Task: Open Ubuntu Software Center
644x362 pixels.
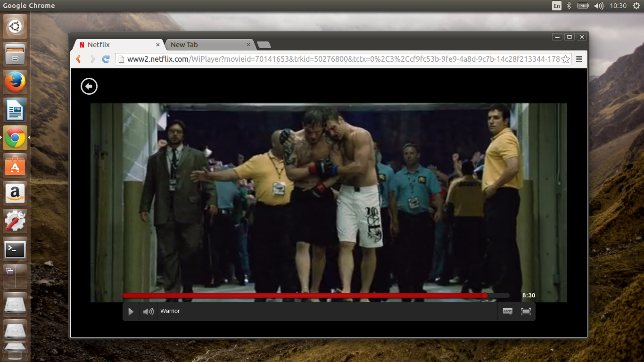Action: coord(15,165)
